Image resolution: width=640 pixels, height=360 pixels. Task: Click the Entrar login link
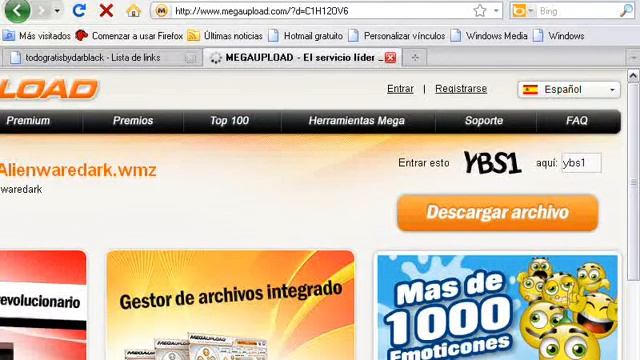400,89
